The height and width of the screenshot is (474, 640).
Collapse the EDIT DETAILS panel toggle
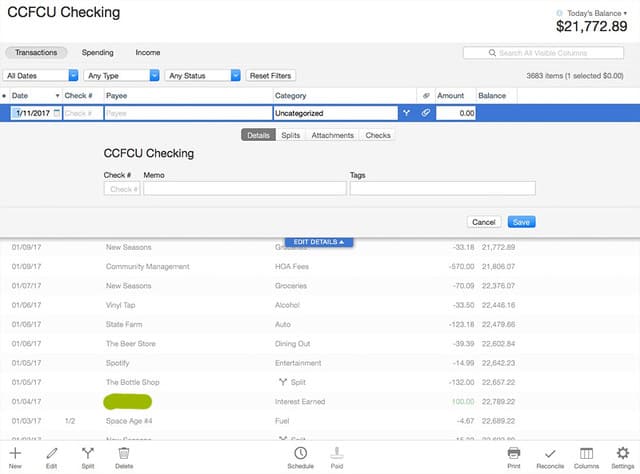319,242
